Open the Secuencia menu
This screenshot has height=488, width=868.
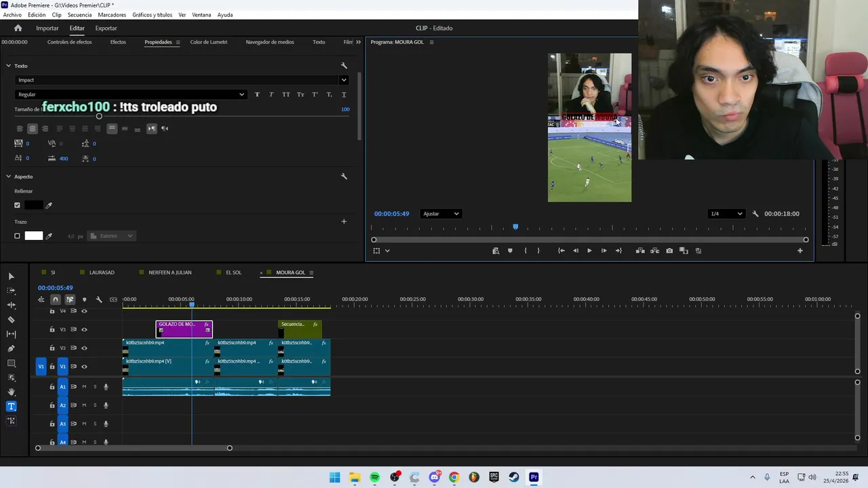pyautogui.click(x=79, y=15)
